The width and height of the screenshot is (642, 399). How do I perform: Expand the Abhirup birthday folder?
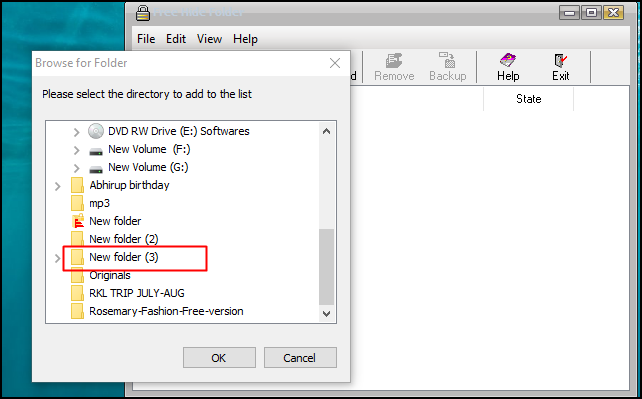click(x=58, y=187)
